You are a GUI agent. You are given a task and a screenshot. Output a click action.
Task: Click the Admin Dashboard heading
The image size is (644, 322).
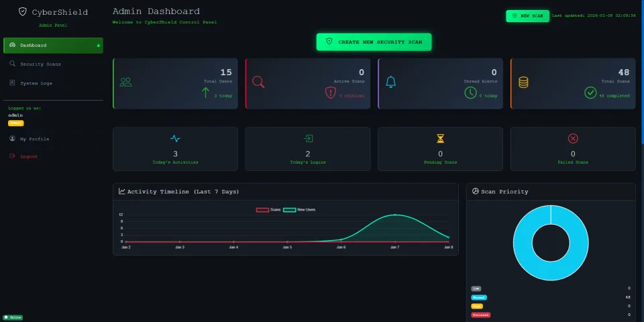click(x=156, y=11)
